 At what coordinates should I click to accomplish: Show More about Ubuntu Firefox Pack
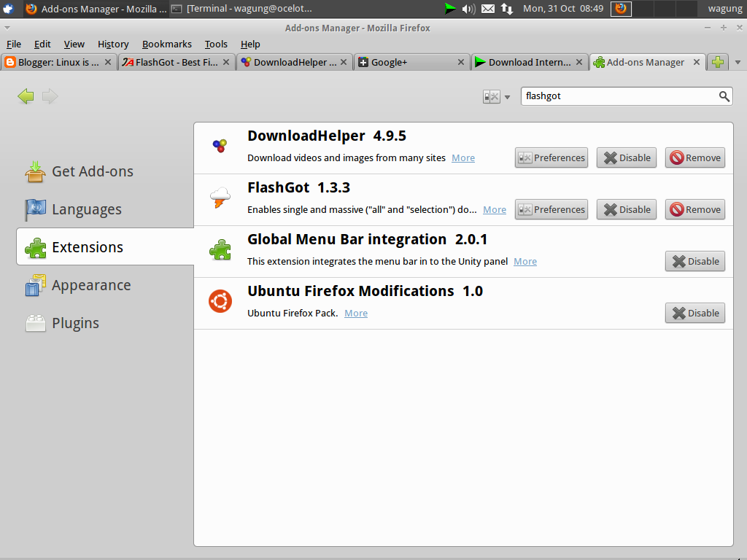tap(356, 314)
